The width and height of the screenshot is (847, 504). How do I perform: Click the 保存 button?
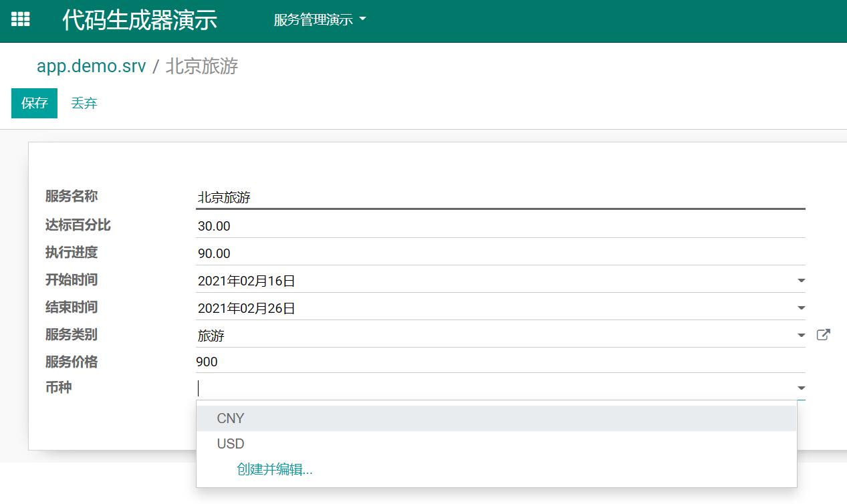coord(34,104)
